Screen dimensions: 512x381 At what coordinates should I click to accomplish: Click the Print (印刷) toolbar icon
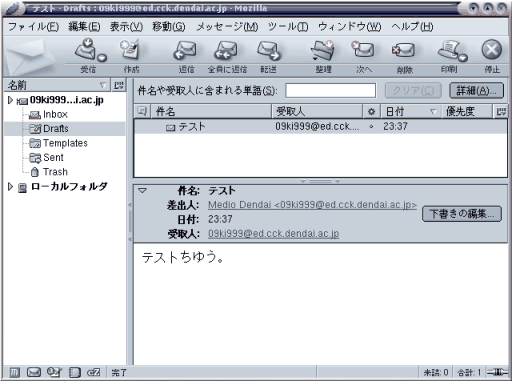coord(448,50)
